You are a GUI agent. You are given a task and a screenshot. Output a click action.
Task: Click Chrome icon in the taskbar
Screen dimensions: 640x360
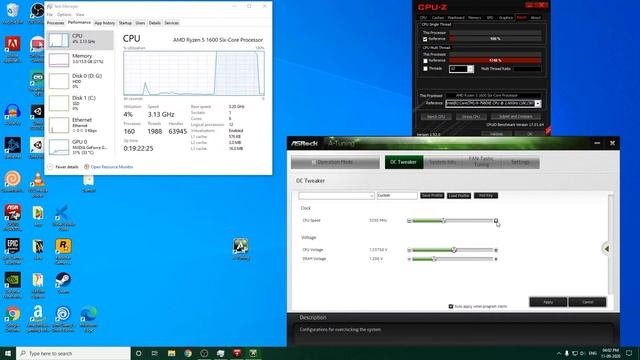[188, 353]
